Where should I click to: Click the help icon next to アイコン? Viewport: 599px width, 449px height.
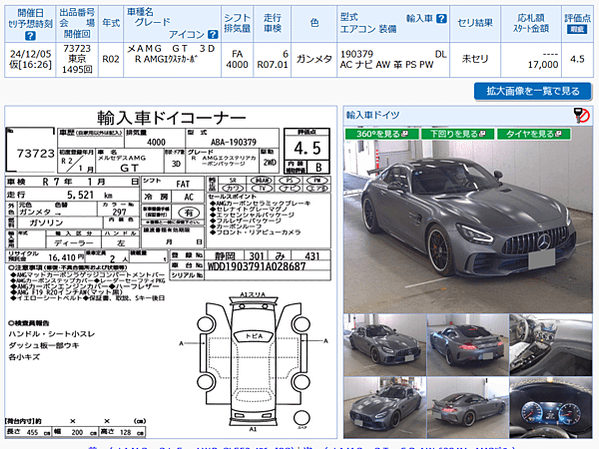(213, 34)
